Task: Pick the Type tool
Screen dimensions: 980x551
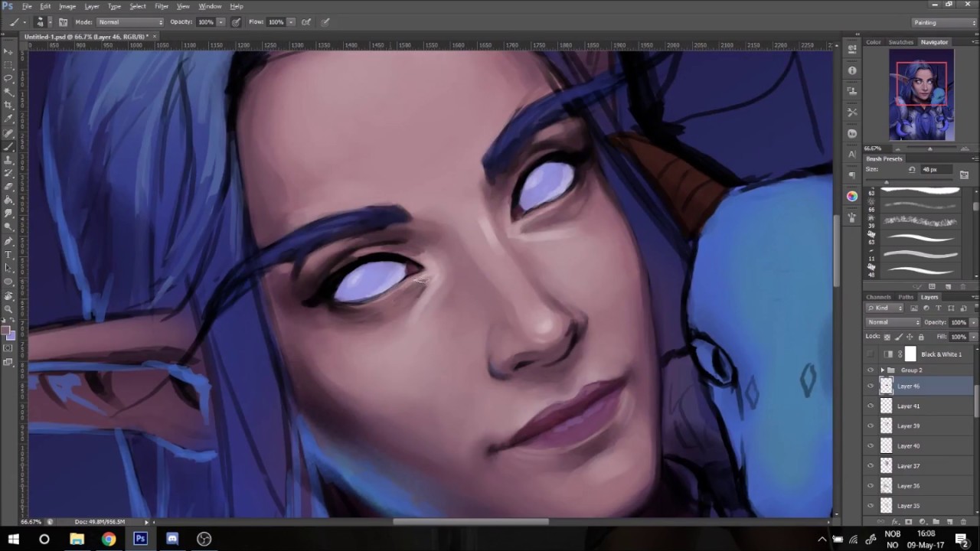Action: click(9, 256)
